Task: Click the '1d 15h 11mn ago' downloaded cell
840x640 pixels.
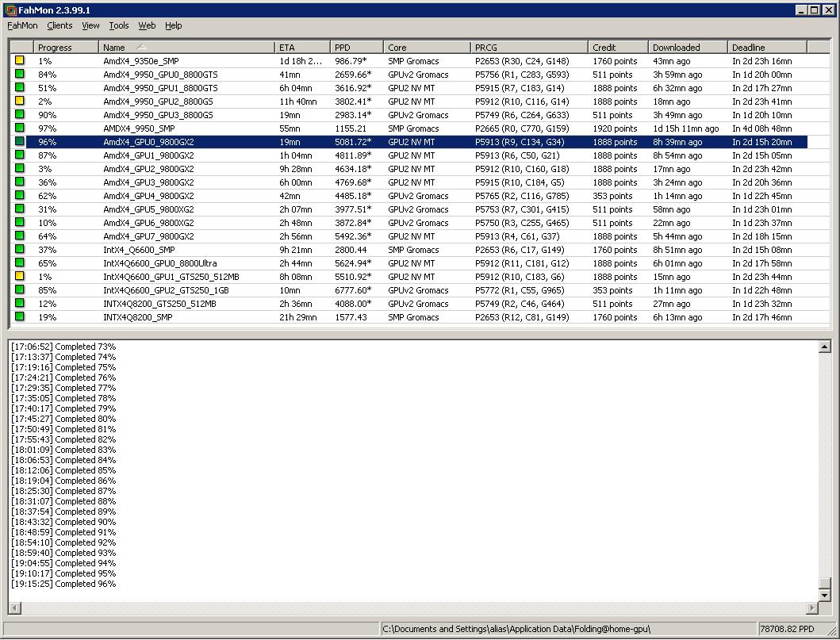Action: coord(685,128)
